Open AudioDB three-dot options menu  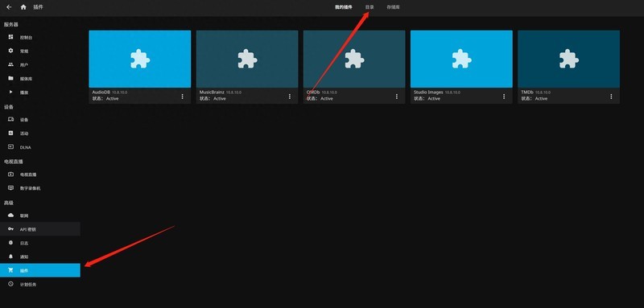coord(183,97)
